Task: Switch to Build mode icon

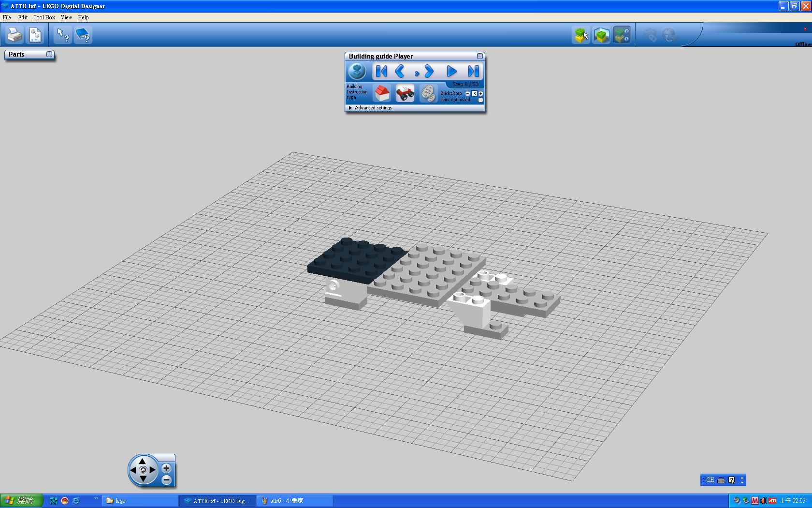Action: pos(581,35)
